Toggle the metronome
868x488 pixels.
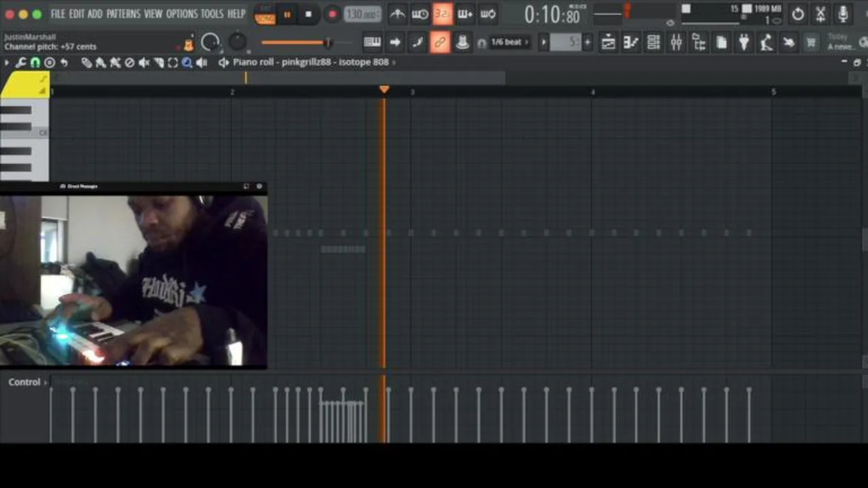pos(397,14)
